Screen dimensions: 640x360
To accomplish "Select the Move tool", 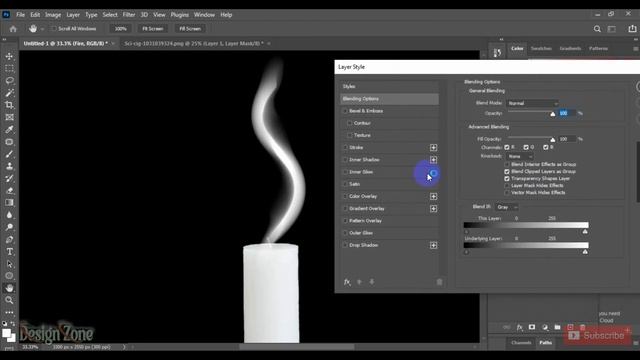I will click(x=9, y=56).
